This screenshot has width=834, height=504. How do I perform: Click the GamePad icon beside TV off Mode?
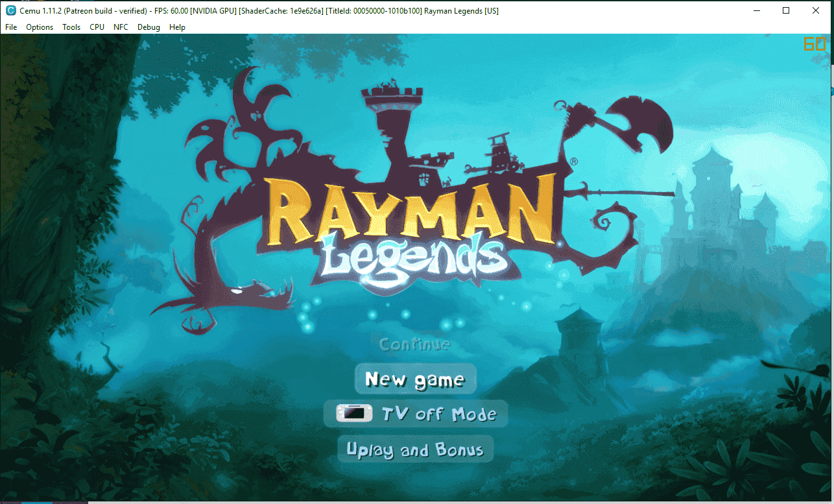[x=355, y=413]
